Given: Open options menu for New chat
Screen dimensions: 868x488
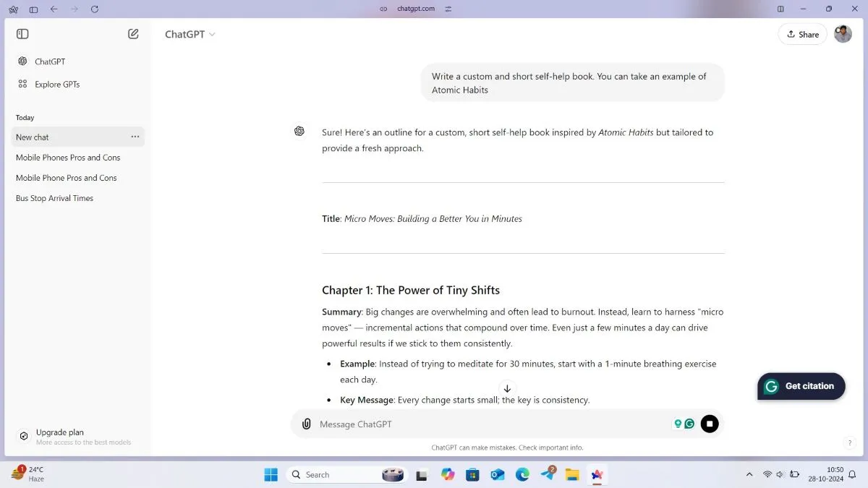Looking at the screenshot, I should pyautogui.click(x=135, y=137).
